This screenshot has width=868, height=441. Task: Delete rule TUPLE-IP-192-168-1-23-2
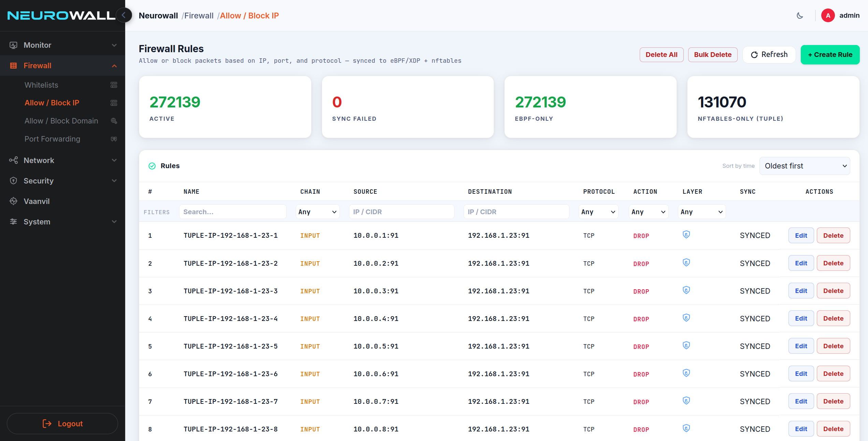(x=833, y=263)
